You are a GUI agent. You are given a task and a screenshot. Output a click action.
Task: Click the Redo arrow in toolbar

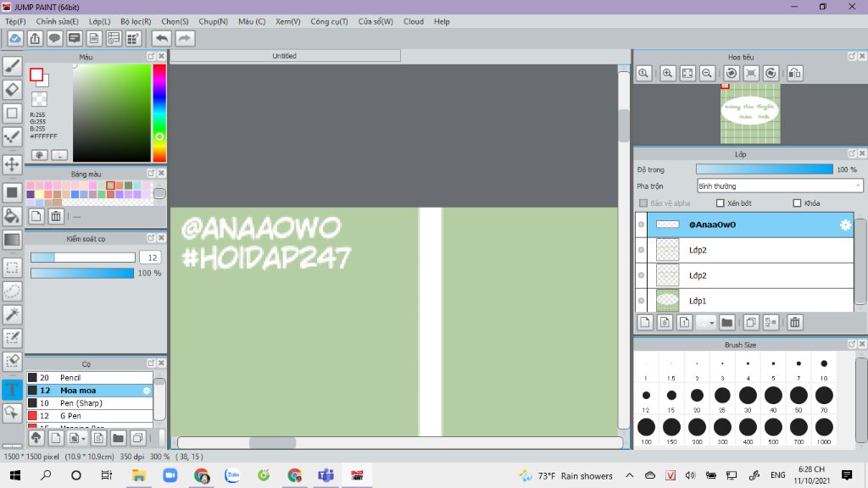[x=185, y=38]
